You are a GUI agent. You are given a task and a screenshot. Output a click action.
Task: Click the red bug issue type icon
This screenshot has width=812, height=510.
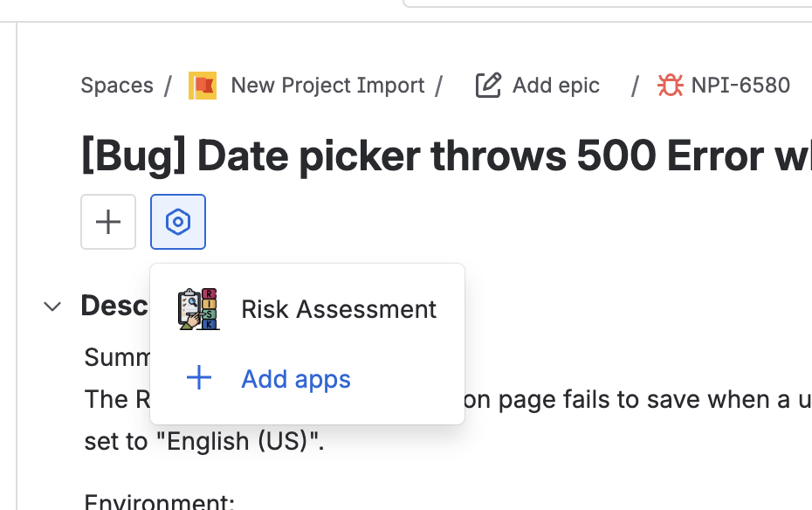[x=671, y=86]
